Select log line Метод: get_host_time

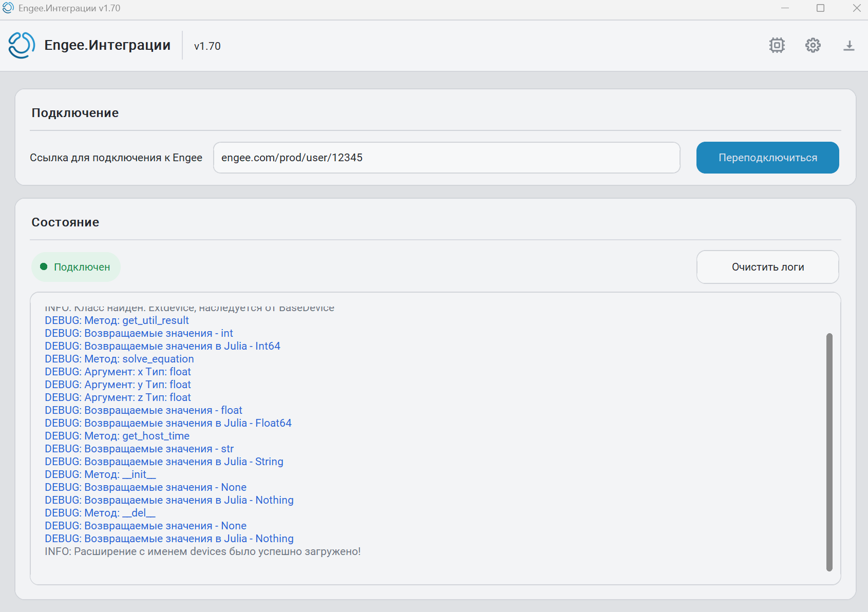point(117,436)
